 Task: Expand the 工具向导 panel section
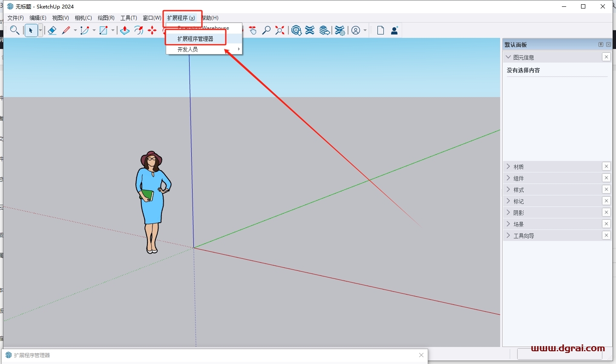tap(508, 235)
